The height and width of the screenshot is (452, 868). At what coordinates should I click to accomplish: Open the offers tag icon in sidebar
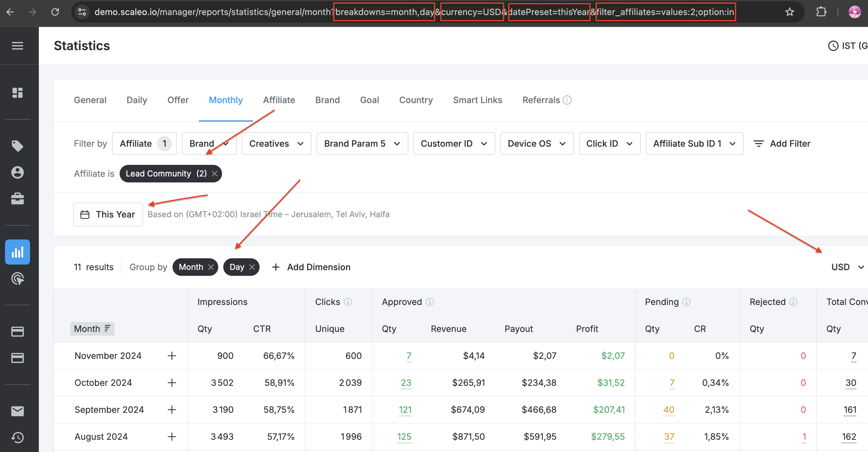pyautogui.click(x=18, y=146)
